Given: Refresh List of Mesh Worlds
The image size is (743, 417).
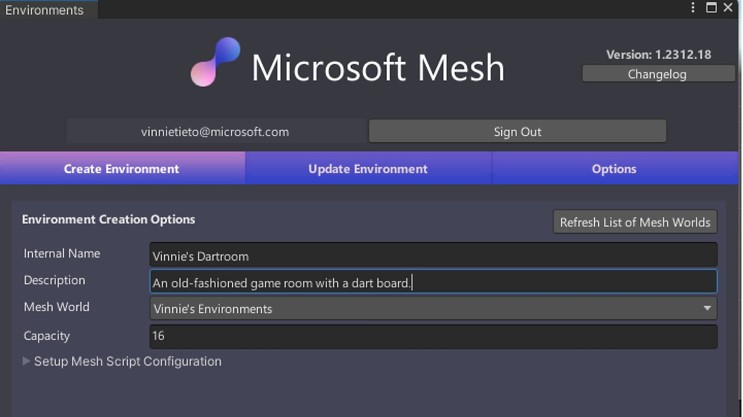Looking at the screenshot, I should click(635, 222).
